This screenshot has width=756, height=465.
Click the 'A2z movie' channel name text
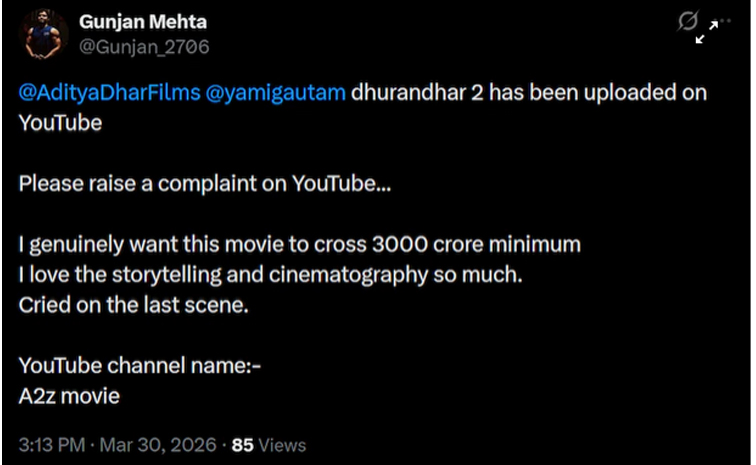click(x=69, y=396)
